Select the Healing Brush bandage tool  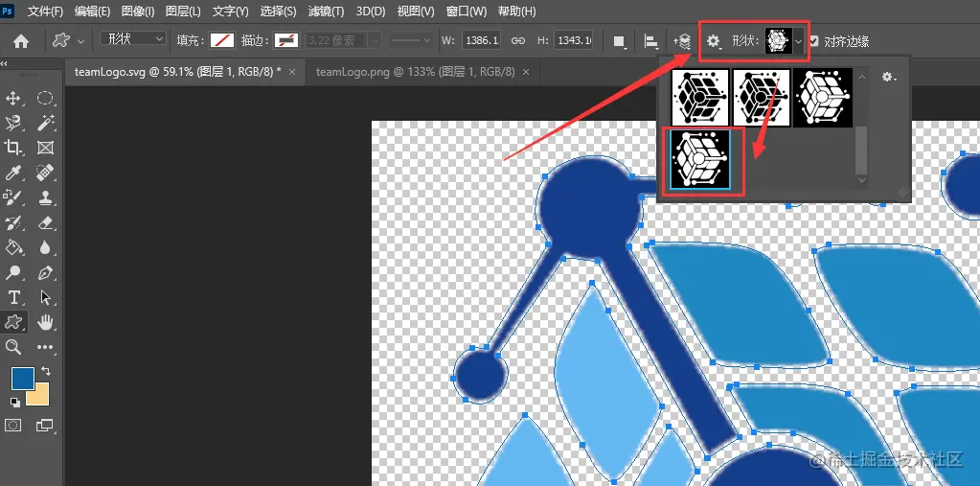pos(45,173)
